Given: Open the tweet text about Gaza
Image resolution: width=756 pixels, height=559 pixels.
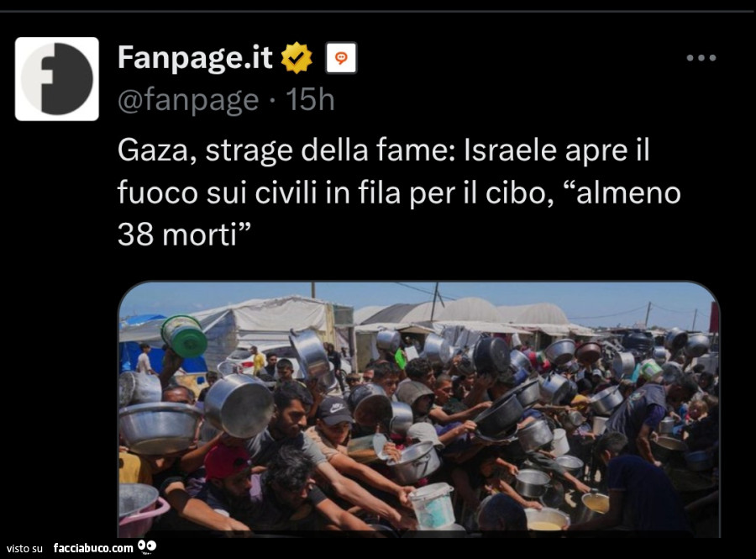Looking at the screenshot, I should click(x=399, y=192).
